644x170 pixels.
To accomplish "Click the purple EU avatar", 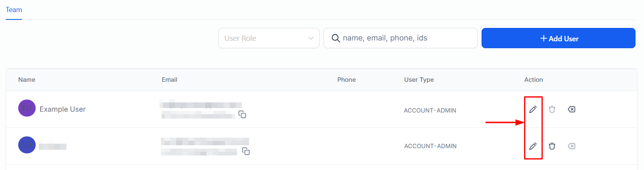I will (x=27, y=108).
